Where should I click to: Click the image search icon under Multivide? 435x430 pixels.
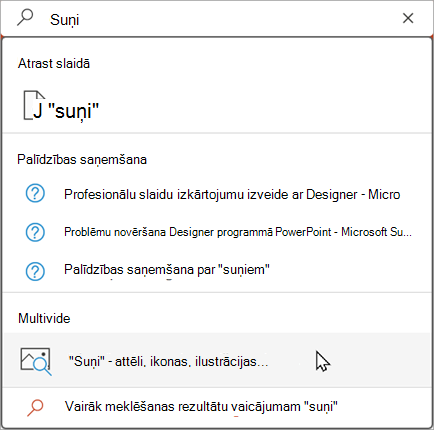(x=36, y=361)
